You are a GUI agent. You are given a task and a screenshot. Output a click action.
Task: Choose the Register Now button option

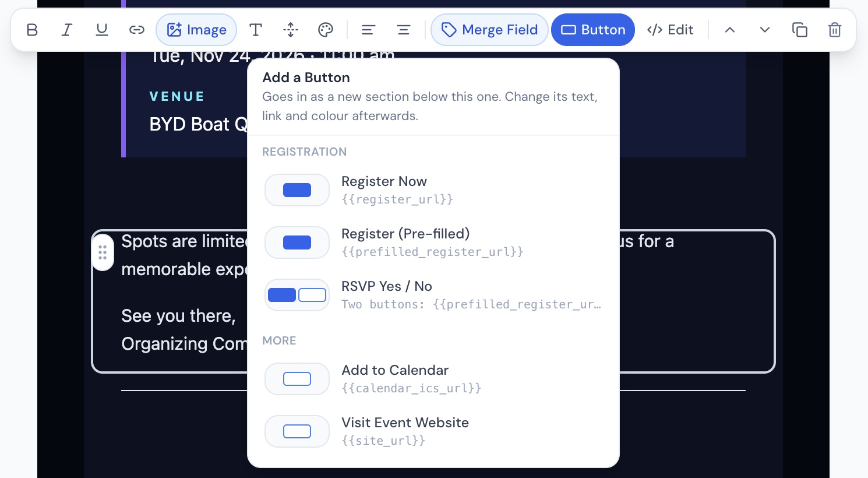(x=433, y=190)
